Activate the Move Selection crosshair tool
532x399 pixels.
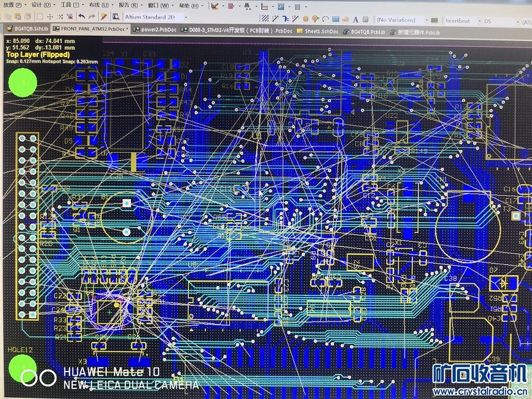(x=50, y=16)
